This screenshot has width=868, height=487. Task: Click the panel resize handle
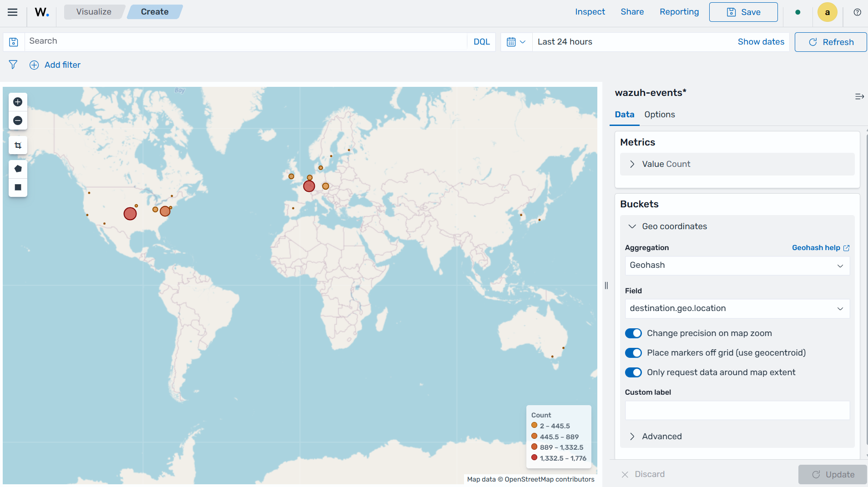coord(606,286)
